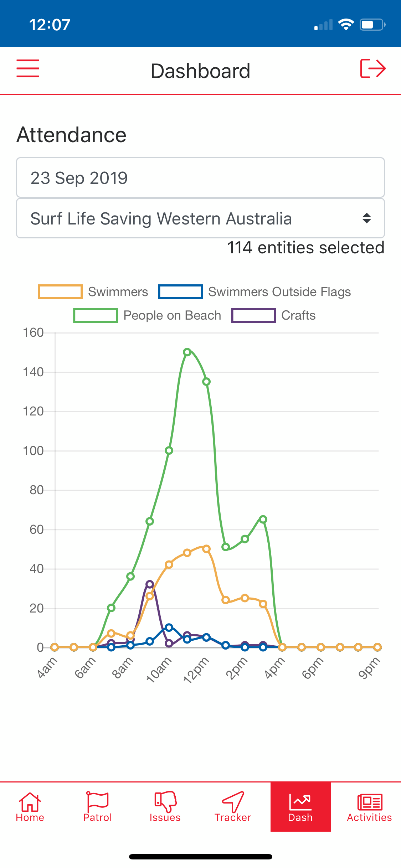Switch to the Activities tab label

point(370,817)
